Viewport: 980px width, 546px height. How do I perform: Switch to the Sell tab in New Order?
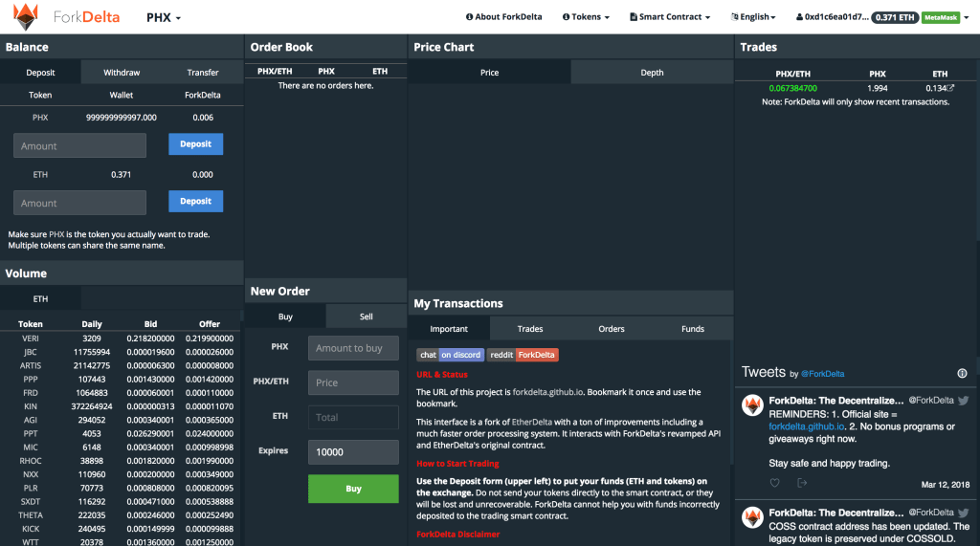coord(367,317)
